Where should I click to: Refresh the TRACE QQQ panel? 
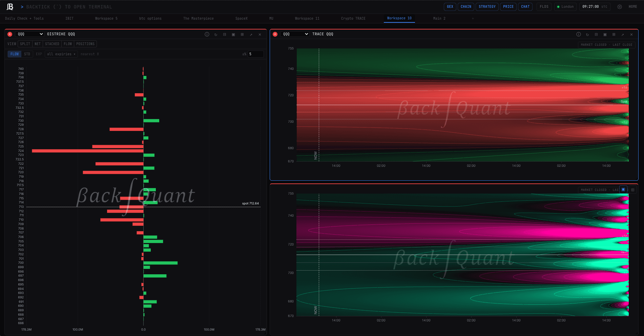click(x=587, y=34)
